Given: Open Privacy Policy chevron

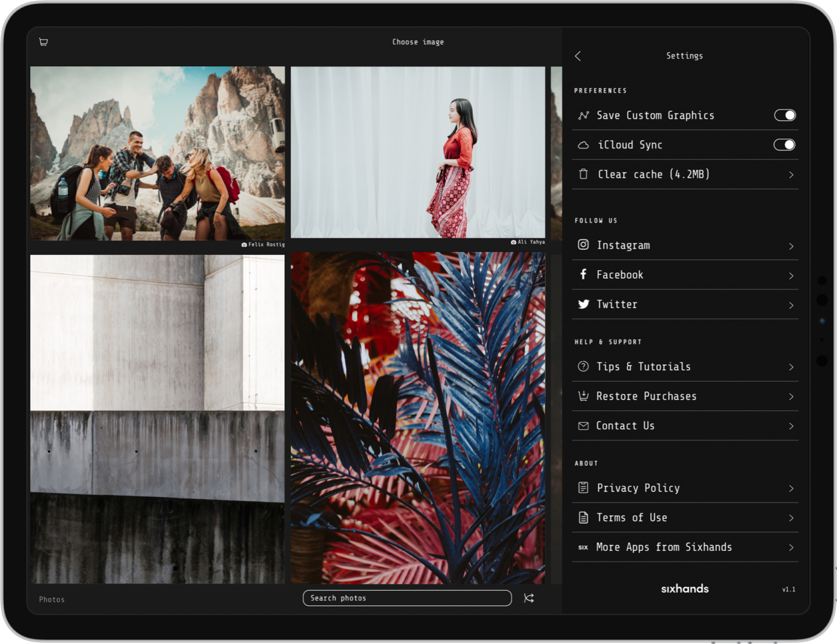Looking at the screenshot, I should click(791, 489).
